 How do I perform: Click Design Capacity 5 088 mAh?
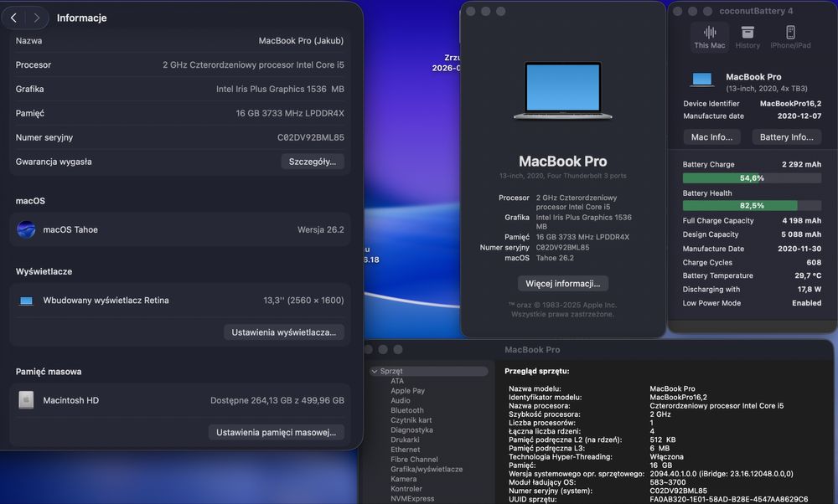point(801,234)
